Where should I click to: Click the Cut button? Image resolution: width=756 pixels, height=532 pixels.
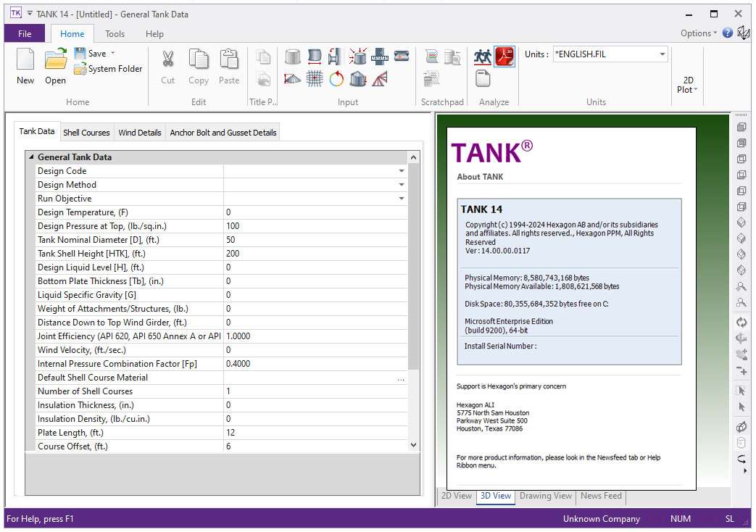coord(167,67)
